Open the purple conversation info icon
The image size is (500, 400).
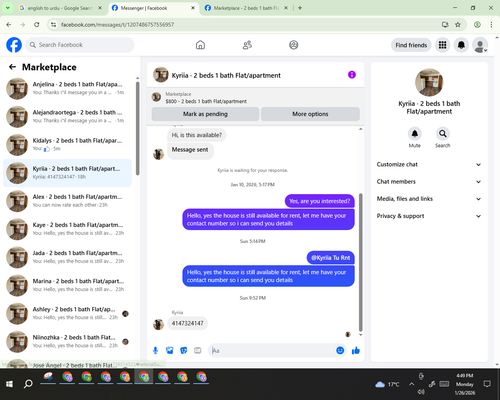coord(352,75)
